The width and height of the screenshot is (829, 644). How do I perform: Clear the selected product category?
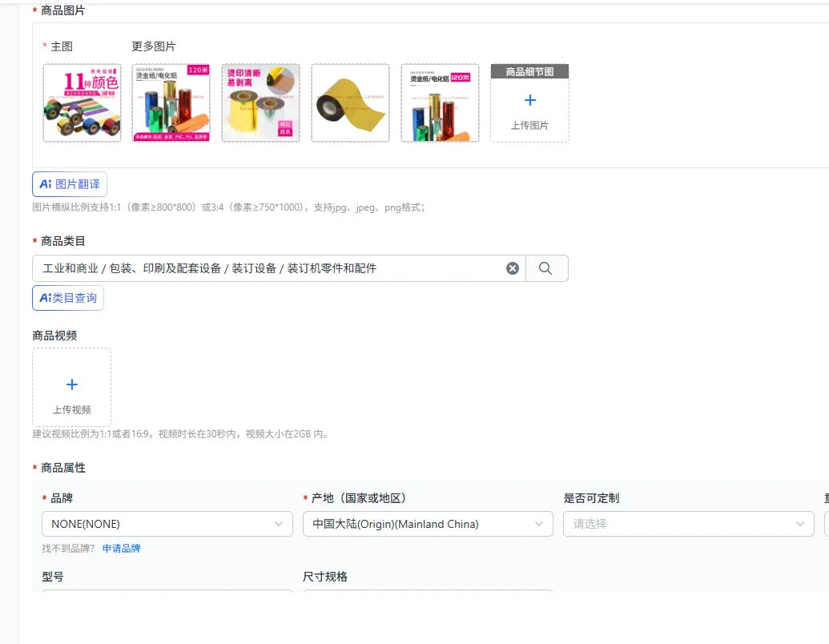[x=513, y=268]
